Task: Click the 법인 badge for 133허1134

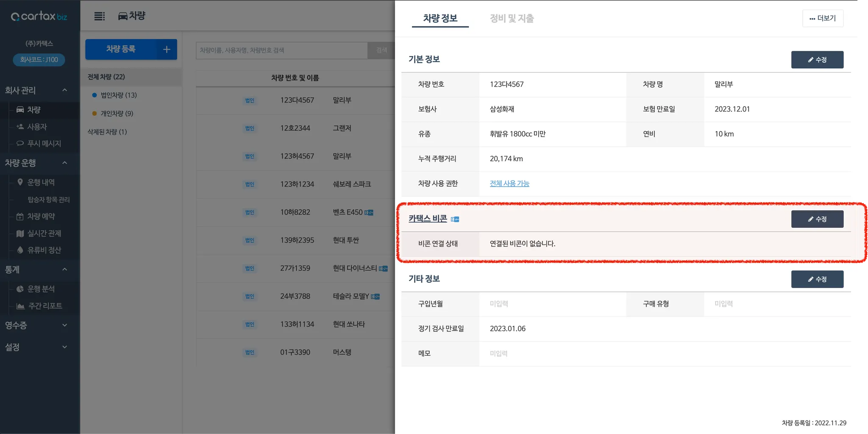Action: tap(250, 325)
